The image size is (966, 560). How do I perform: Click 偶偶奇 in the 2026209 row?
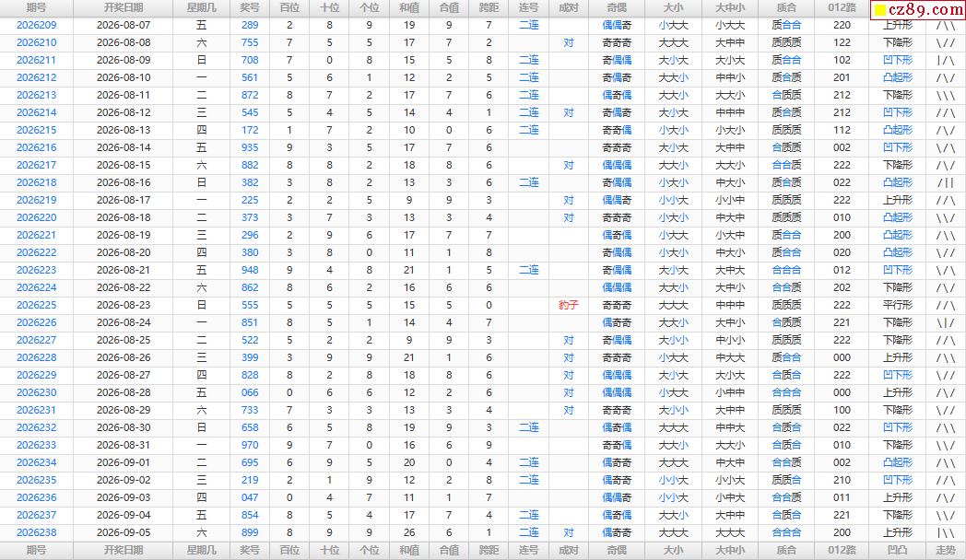(x=617, y=25)
